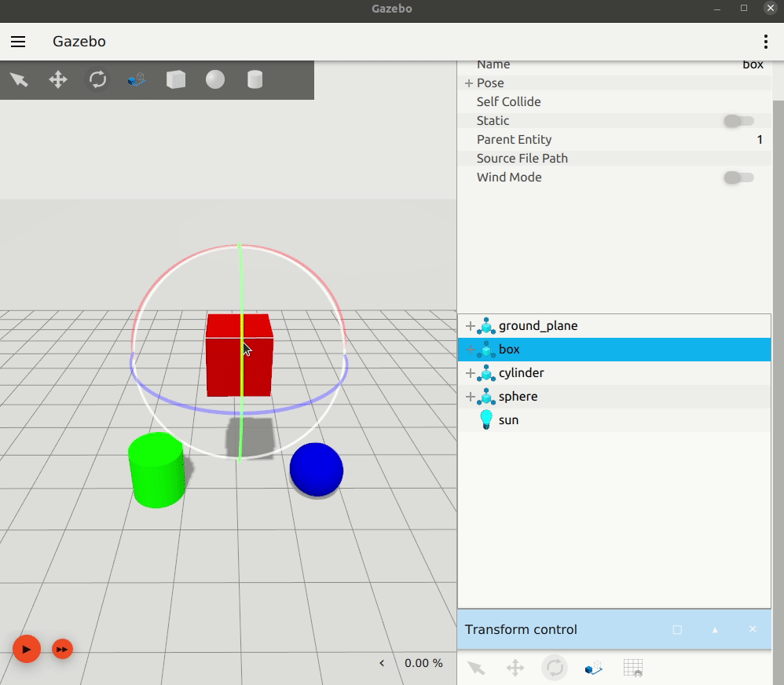Choose rotate mode in Transform control
This screenshot has height=685, width=784.
click(555, 668)
